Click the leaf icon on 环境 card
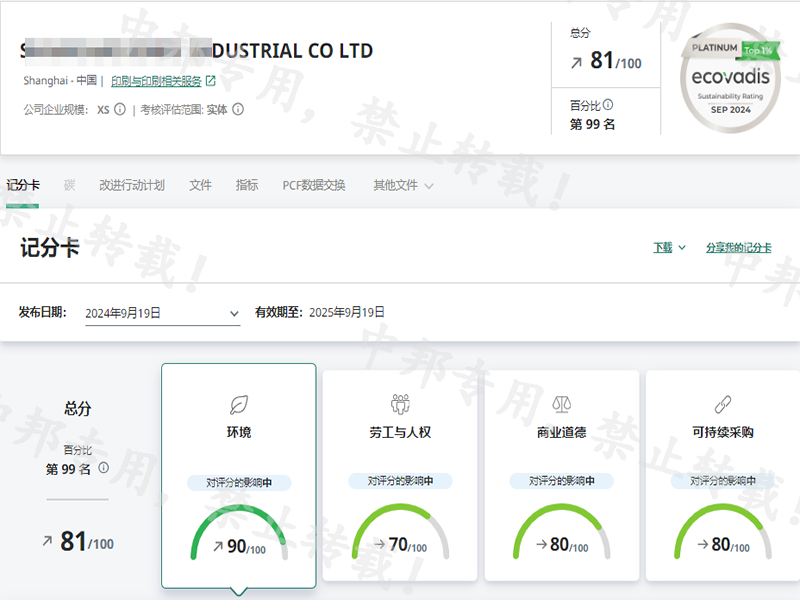Viewport: 800px width, 600px height. click(x=239, y=404)
